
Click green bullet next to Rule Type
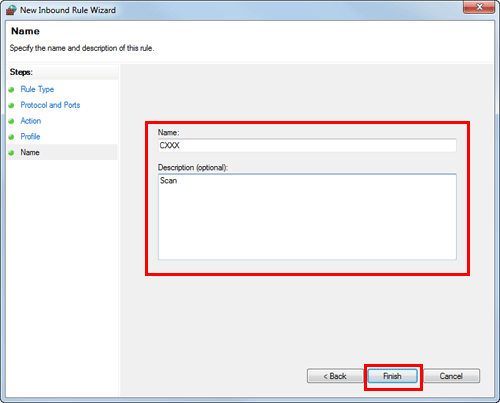[x=12, y=90]
